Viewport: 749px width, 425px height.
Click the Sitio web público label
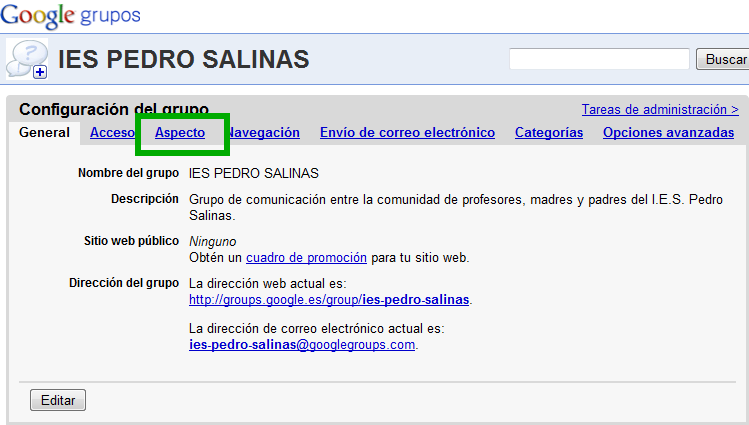(131, 241)
